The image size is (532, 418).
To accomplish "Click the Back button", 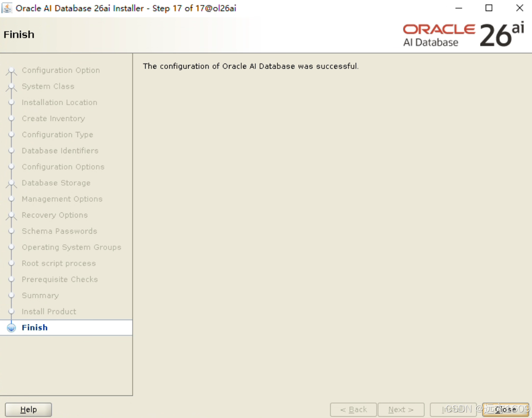I will (353, 409).
